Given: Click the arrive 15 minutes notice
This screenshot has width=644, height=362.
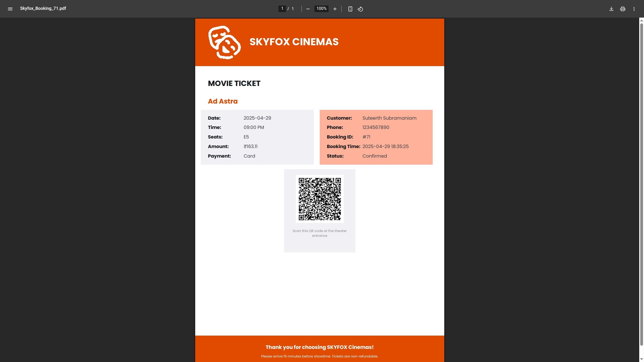Looking at the screenshot, I should (319, 356).
